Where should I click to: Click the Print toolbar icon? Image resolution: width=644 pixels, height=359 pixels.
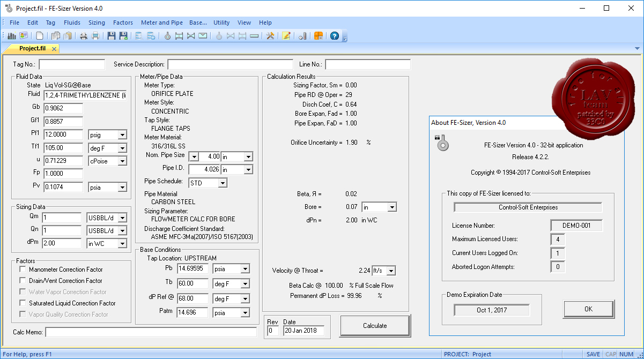(x=95, y=36)
